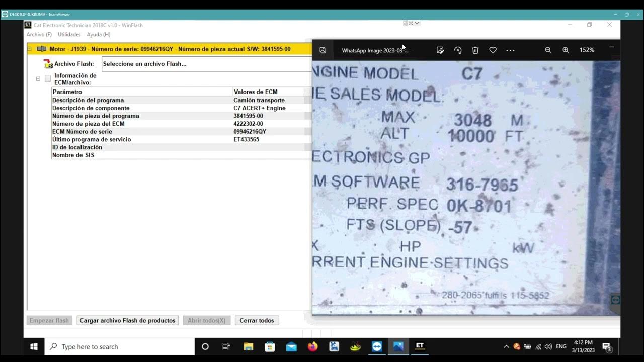Expand the TeamViewer toolbar dropdown at top
The image size is (644, 362).
[x=417, y=23]
